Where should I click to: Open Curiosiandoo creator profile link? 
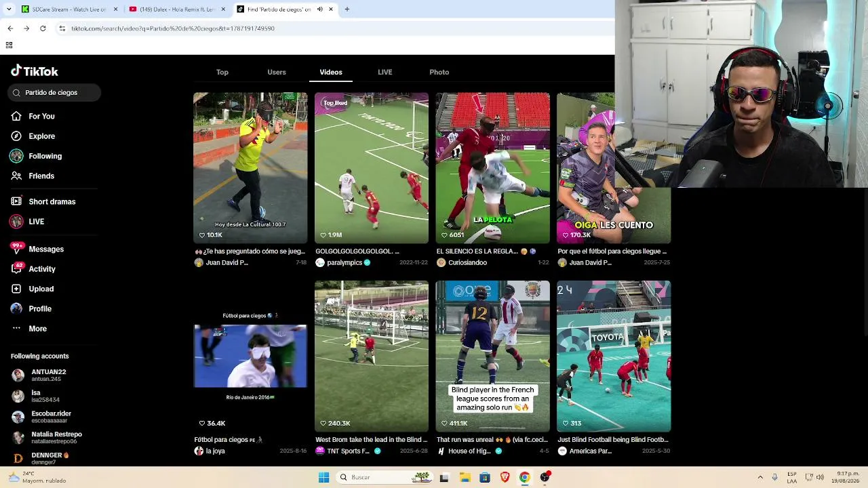(x=462, y=263)
